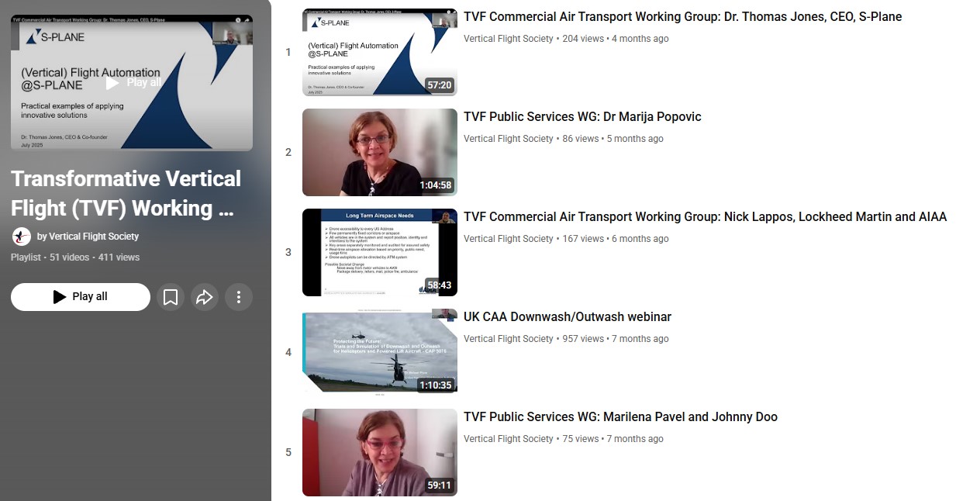Open Nick Lappos video thumbnail

380,252
